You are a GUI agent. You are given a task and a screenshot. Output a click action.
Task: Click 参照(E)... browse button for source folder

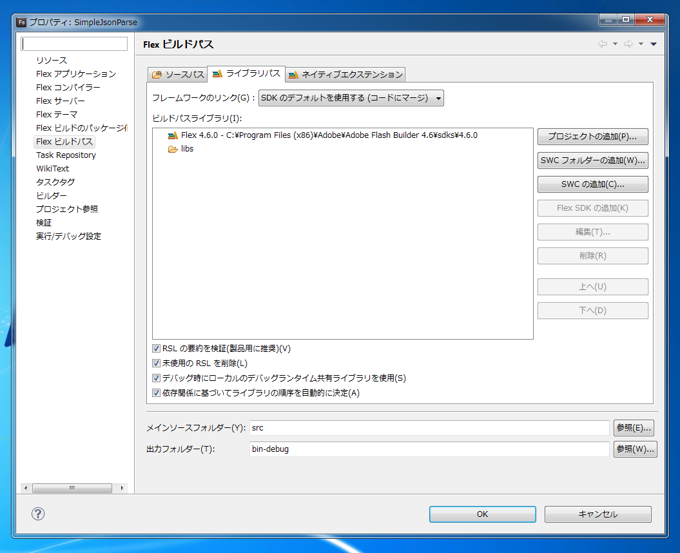pos(634,428)
